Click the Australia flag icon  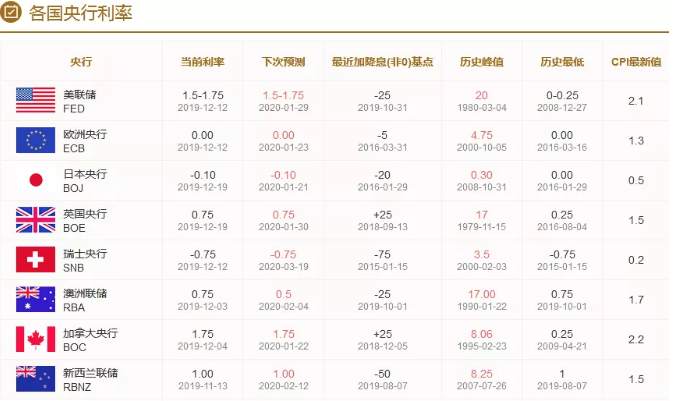pos(35,299)
